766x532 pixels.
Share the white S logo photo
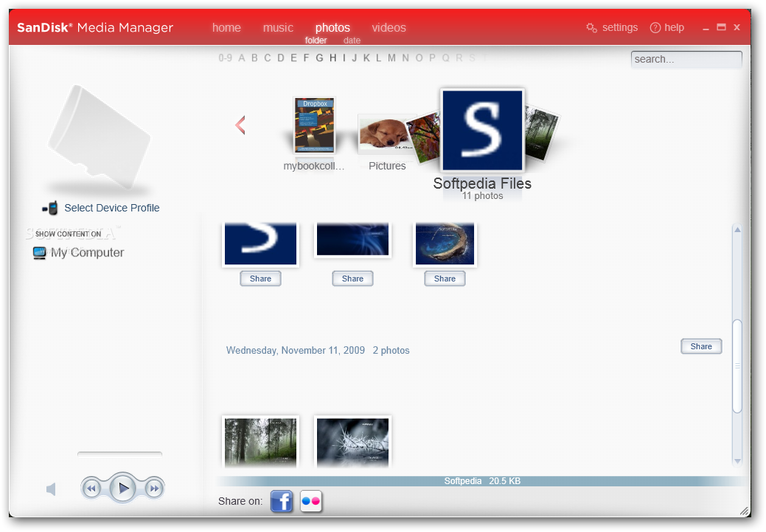click(x=260, y=279)
